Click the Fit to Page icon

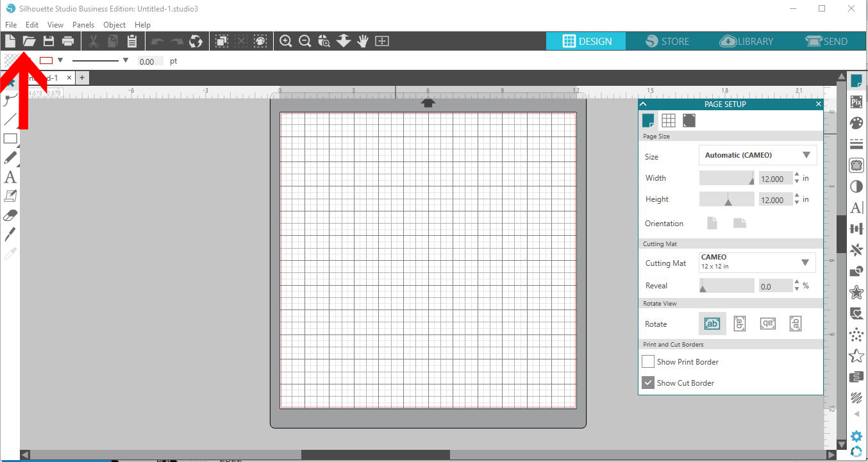click(x=382, y=41)
